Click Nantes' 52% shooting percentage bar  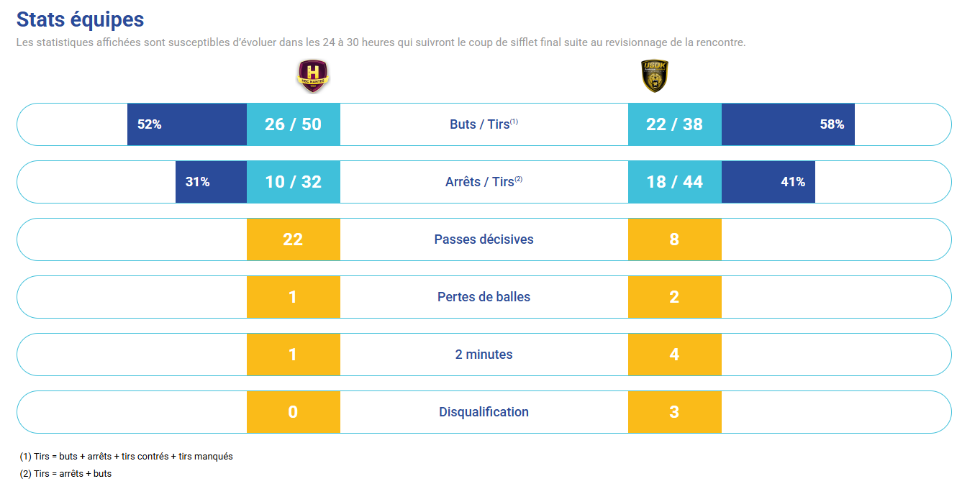tap(187, 124)
